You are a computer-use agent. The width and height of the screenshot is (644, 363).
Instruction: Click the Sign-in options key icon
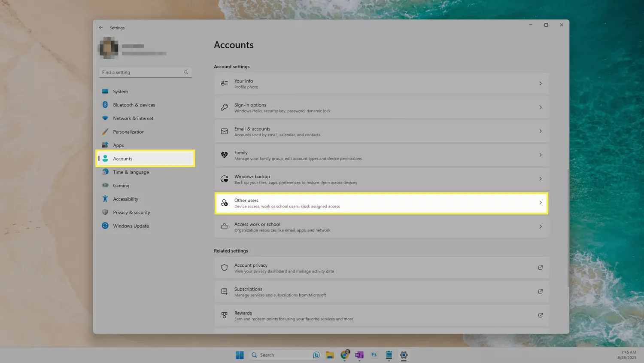224,107
